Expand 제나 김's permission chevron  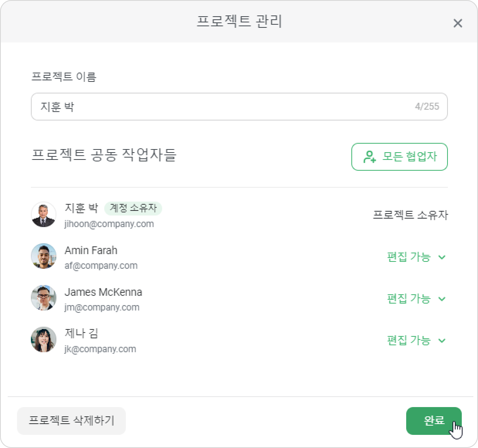click(x=442, y=341)
